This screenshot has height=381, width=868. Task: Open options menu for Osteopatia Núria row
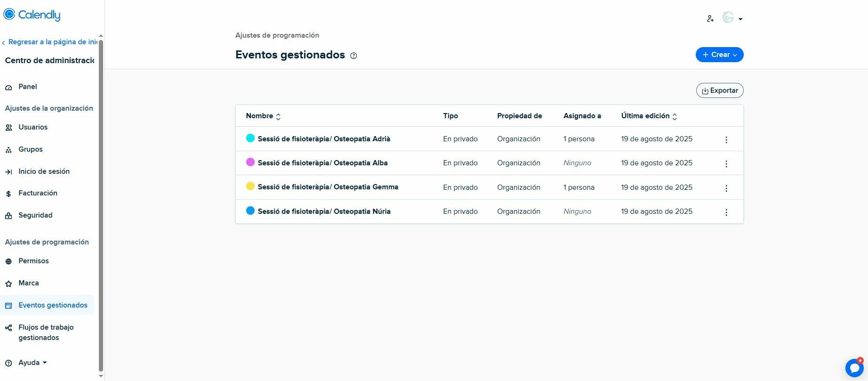(726, 212)
